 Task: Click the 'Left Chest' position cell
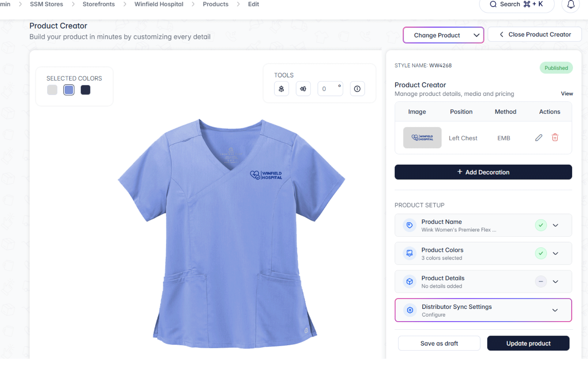pos(463,138)
